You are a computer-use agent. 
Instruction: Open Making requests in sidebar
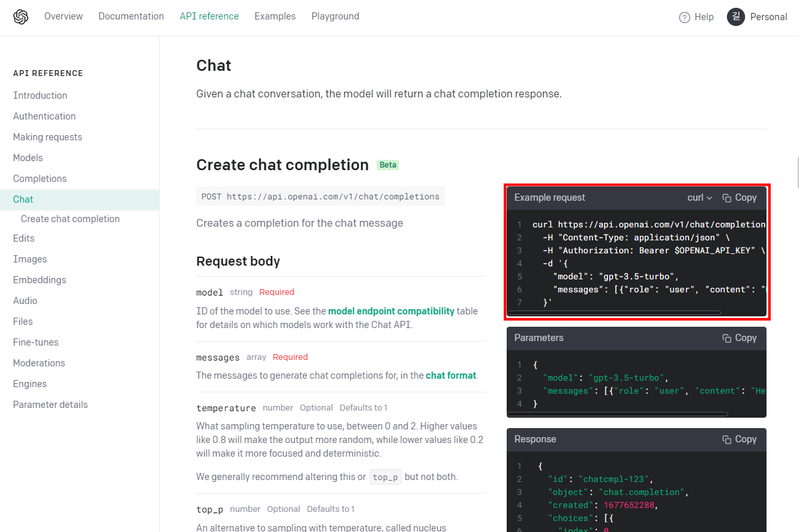(x=47, y=137)
